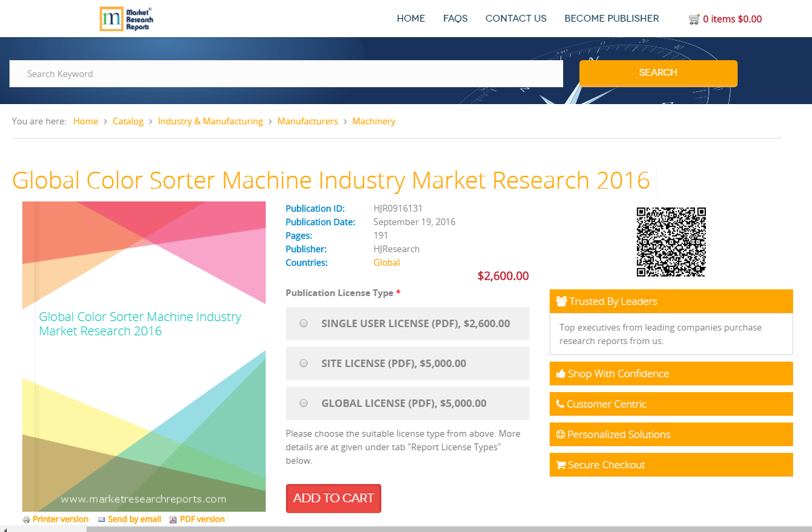Screen dimensions: 812x532
Task: Click the report cover thumbnail image
Action: 144,356
